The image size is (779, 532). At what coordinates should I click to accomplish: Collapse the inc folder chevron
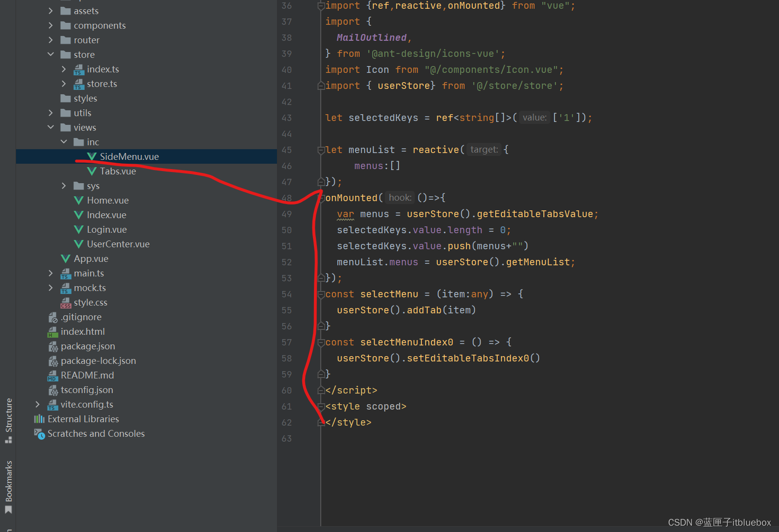click(64, 142)
